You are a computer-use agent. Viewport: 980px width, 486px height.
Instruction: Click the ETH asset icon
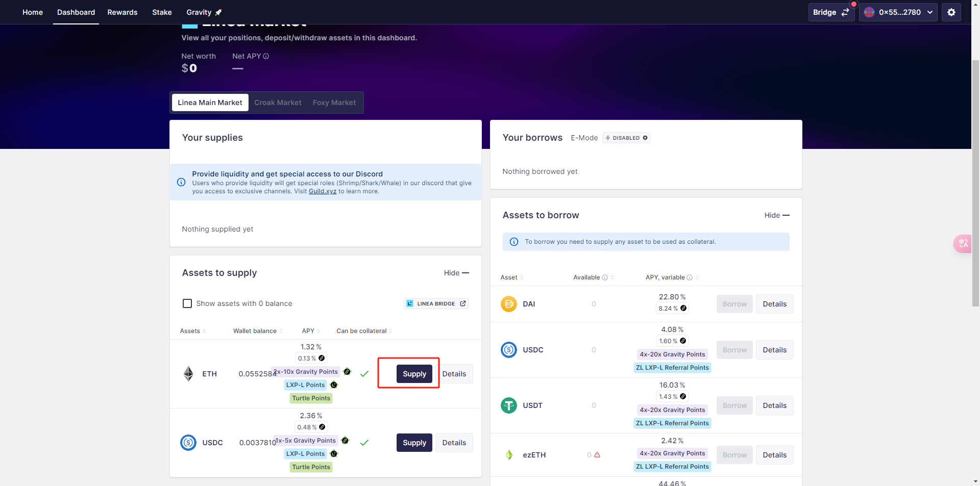[x=188, y=374]
